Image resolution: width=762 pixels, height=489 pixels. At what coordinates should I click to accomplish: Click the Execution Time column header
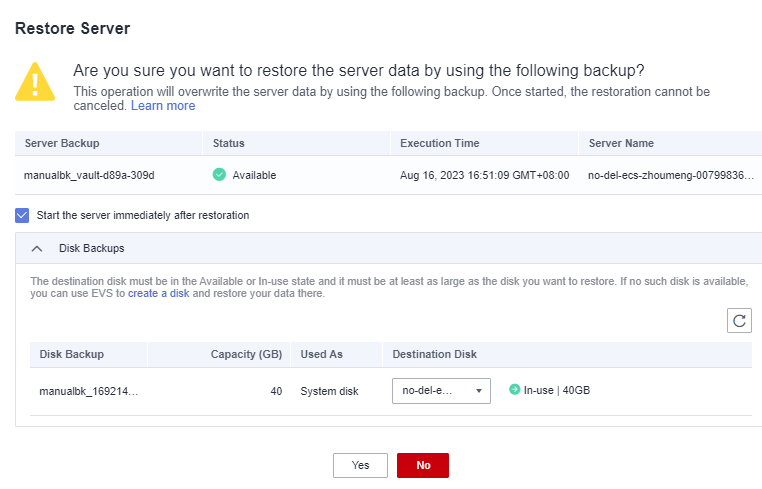[439, 143]
